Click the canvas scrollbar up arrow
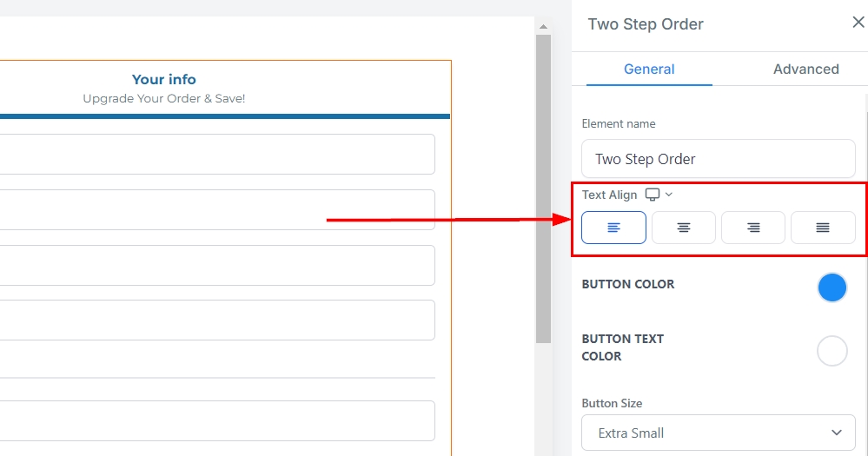Screen dimensions: 868x456 pyautogui.click(x=543, y=25)
